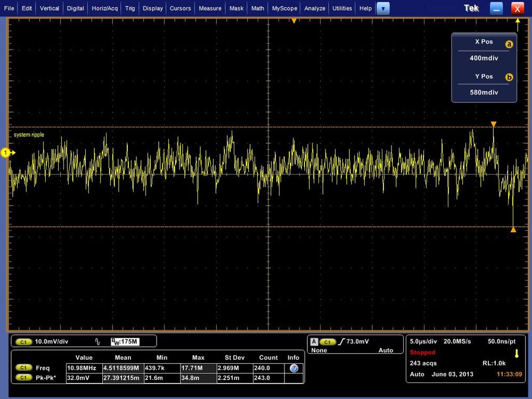Open the Measure menu
The width and height of the screenshot is (532, 399).
(210, 8)
